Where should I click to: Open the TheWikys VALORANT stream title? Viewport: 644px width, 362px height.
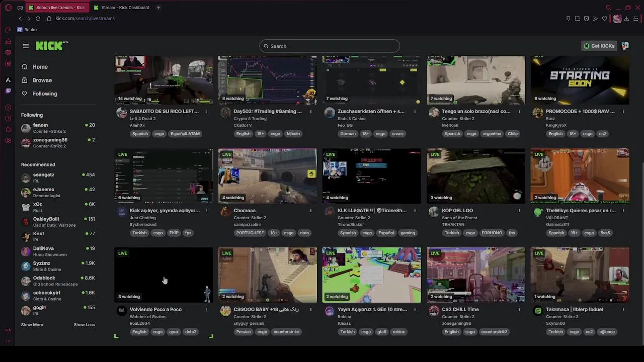click(581, 211)
